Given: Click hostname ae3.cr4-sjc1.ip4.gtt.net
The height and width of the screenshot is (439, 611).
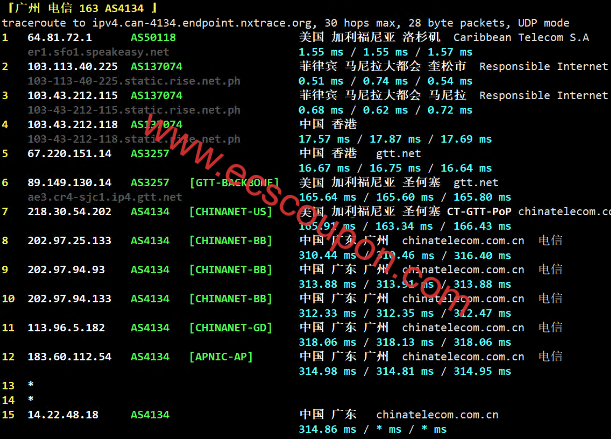Looking at the screenshot, I should (104, 197).
